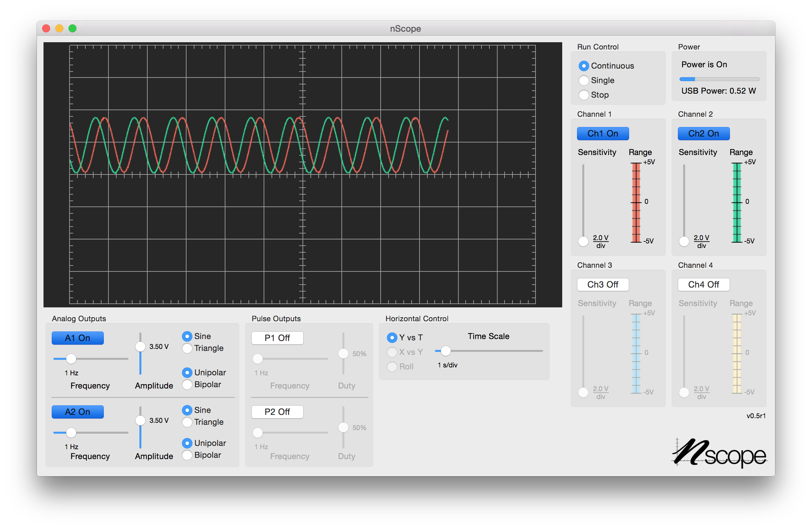Click the P1 duty slider knob
The height and width of the screenshot is (529, 812).
point(343,354)
